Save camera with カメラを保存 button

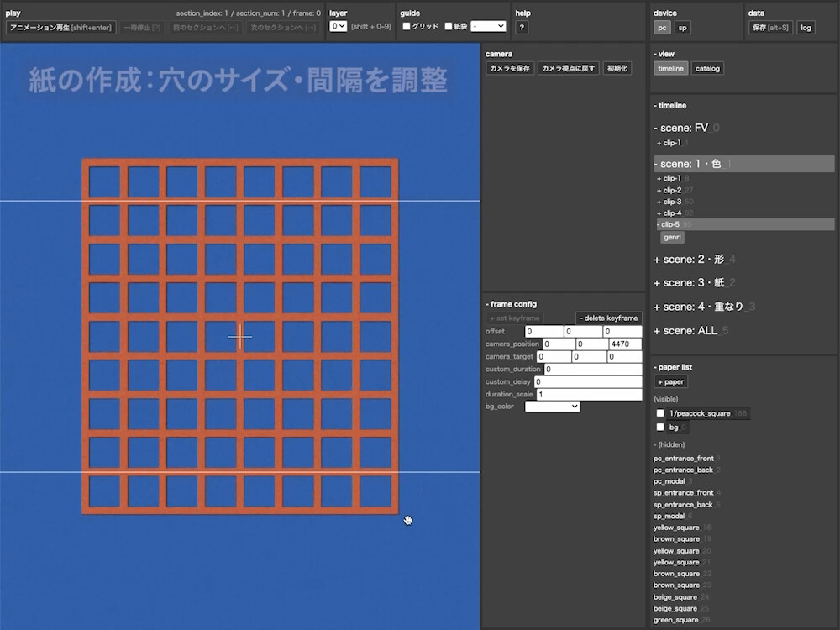pos(510,68)
